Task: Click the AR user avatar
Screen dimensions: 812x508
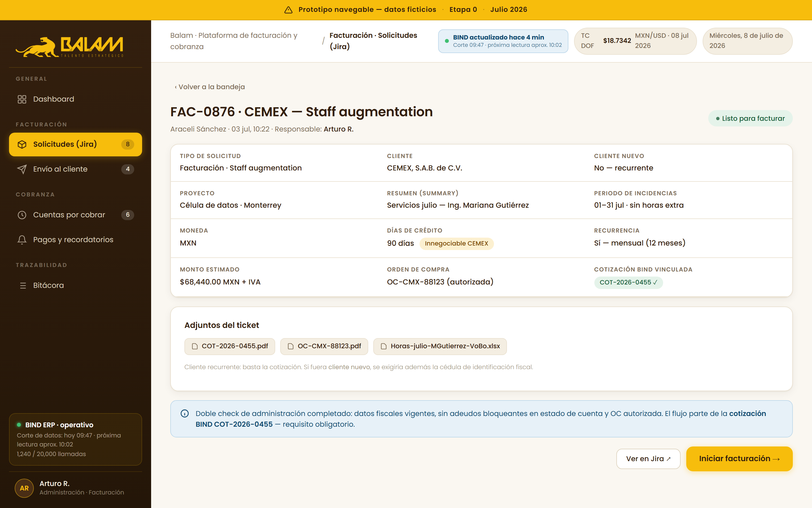Action: pos(24,488)
